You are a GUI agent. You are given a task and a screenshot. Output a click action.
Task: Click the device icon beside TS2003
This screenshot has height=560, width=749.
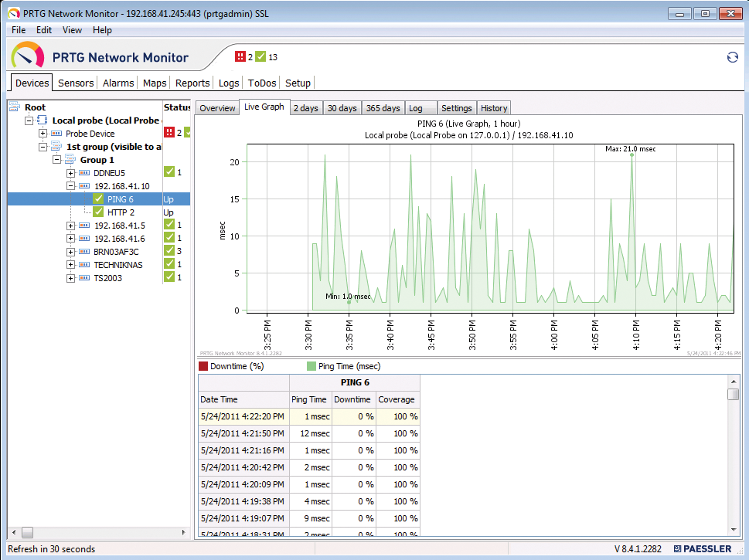83,277
